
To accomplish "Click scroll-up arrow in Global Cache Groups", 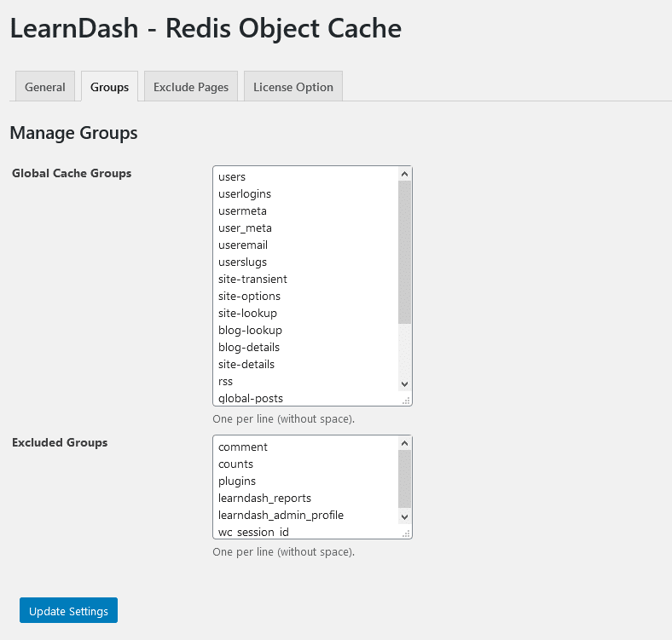I will click(x=404, y=174).
